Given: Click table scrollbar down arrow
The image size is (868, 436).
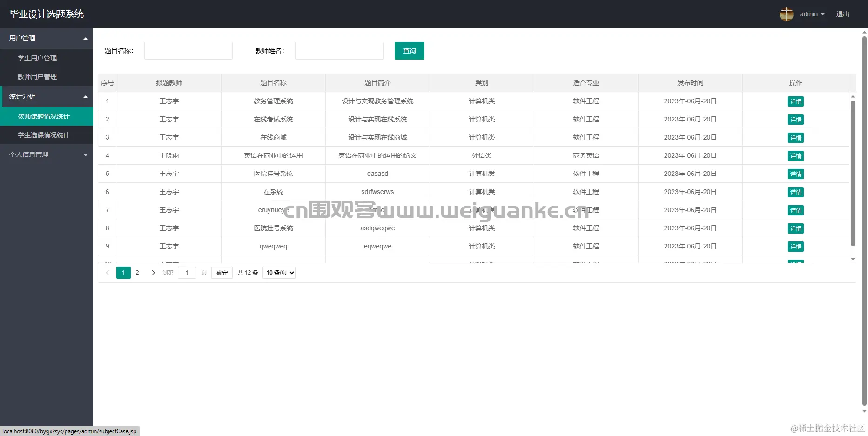Looking at the screenshot, I should click(853, 259).
